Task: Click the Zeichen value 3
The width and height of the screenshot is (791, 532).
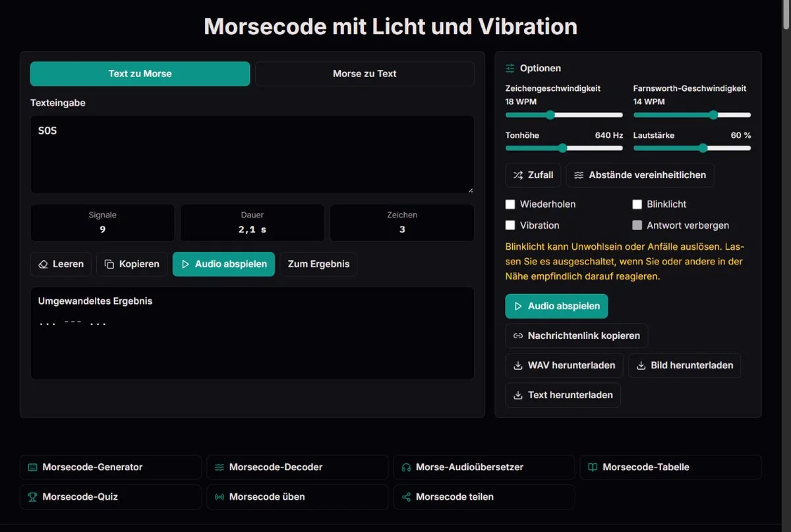Action: pos(402,229)
